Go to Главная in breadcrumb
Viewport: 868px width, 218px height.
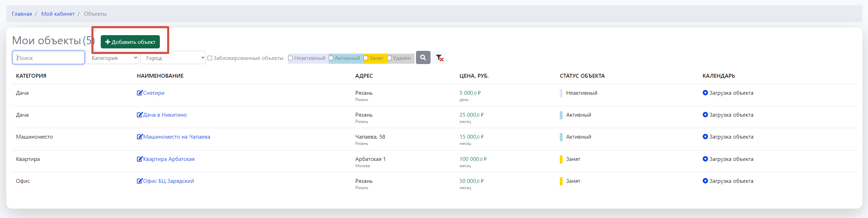point(22,14)
